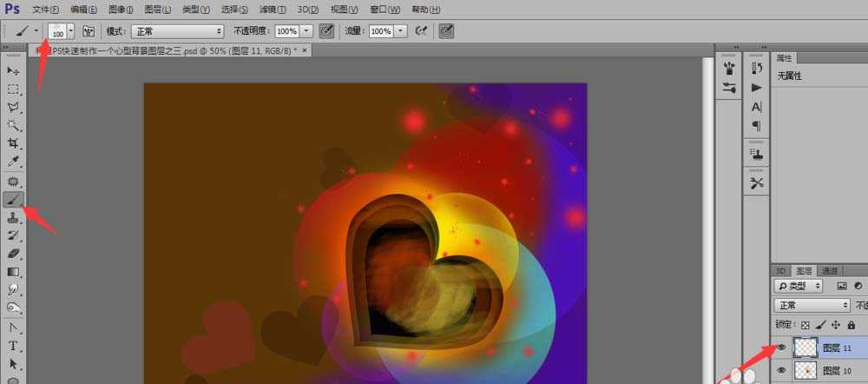Open brush preset picker size dropdown
The image size is (868, 384).
coord(70,31)
